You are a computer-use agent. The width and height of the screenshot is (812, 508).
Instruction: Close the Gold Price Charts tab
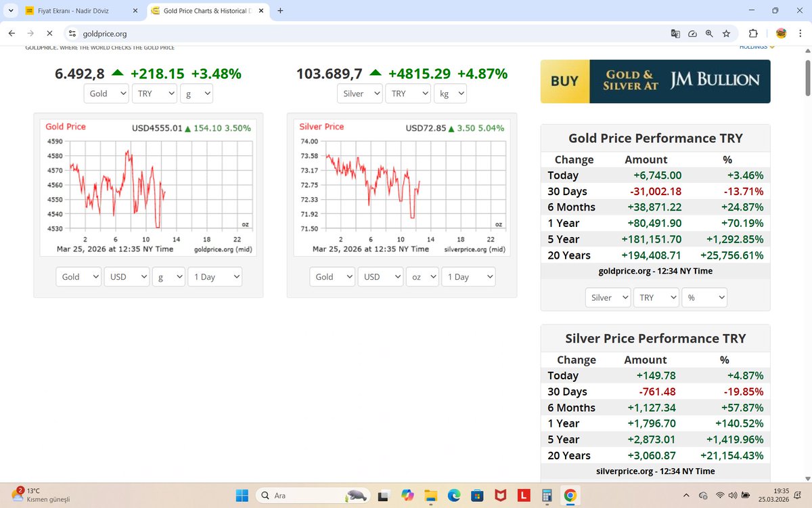click(263, 11)
